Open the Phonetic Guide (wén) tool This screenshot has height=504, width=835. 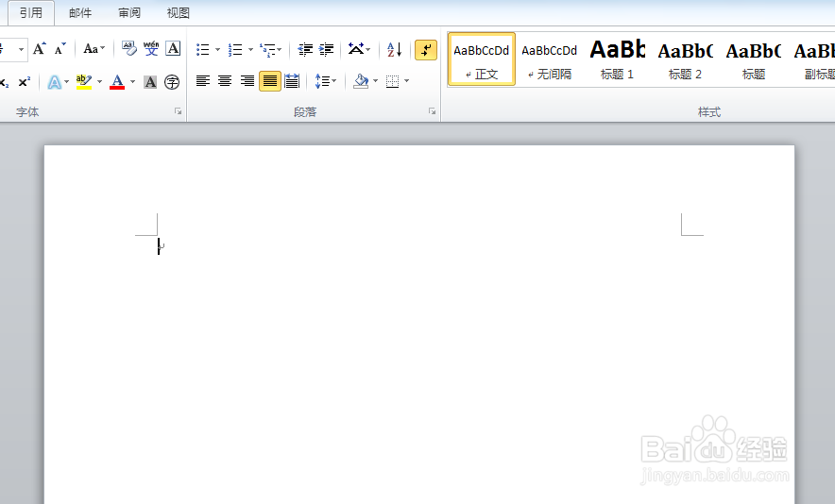tap(151, 49)
